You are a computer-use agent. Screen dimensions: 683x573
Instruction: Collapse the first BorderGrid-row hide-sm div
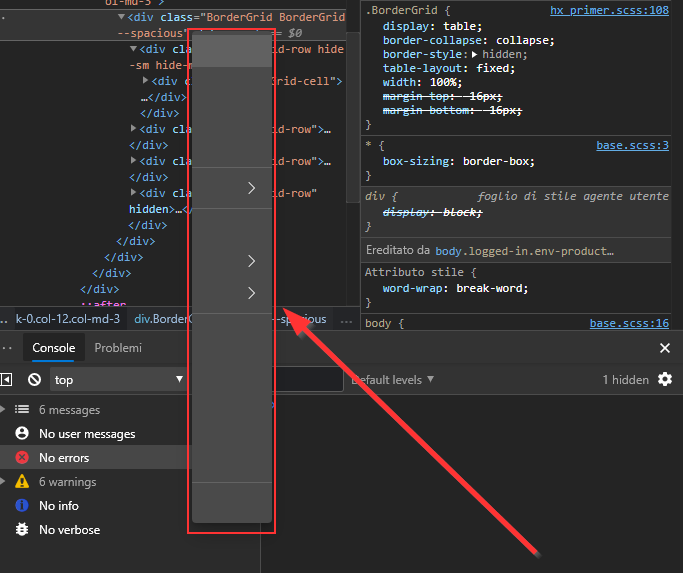pyautogui.click(x=134, y=49)
